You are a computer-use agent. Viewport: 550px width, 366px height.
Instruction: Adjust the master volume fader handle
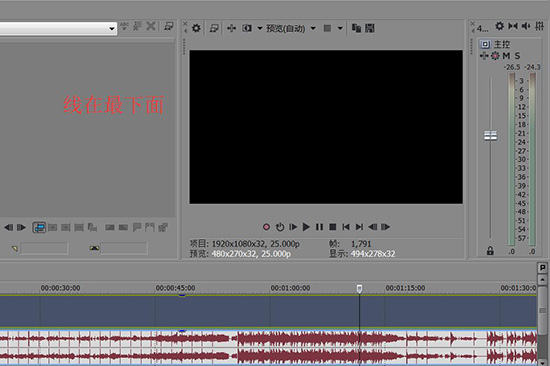(x=490, y=135)
